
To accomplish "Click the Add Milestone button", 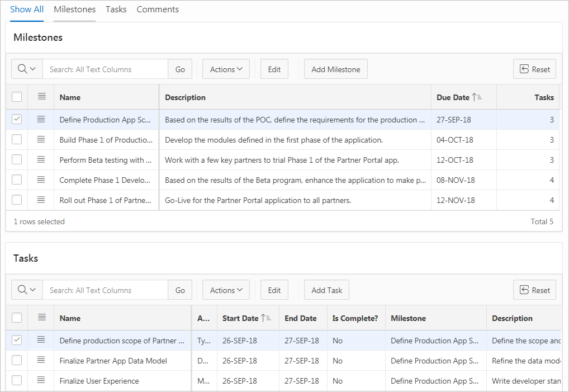I will [x=335, y=69].
